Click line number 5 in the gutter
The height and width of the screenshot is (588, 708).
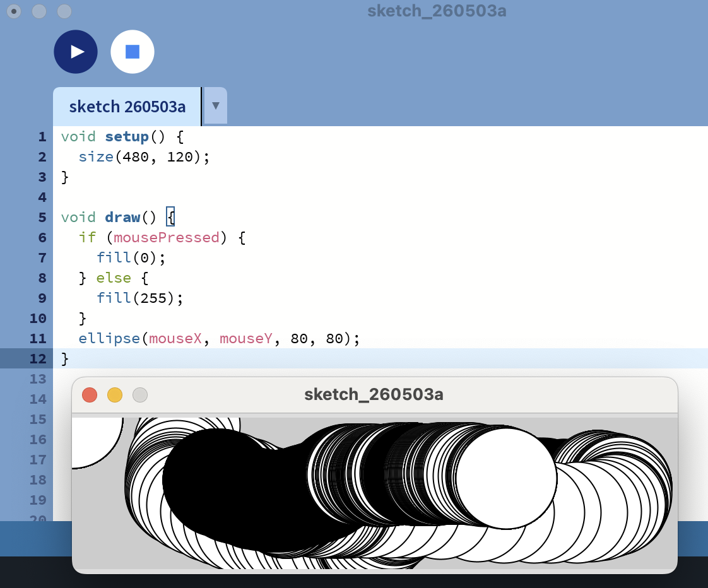42,217
